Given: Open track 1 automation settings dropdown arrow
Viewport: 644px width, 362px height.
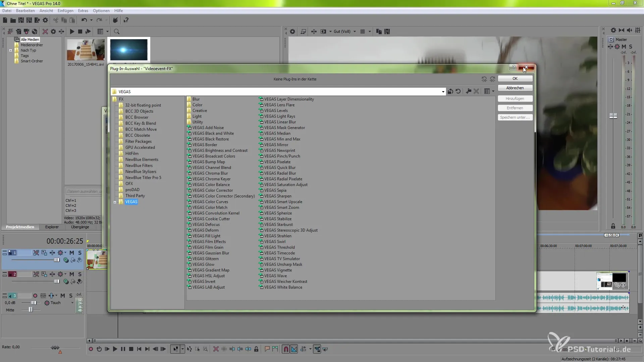Looking at the screenshot, I should [x=65, y=253].
